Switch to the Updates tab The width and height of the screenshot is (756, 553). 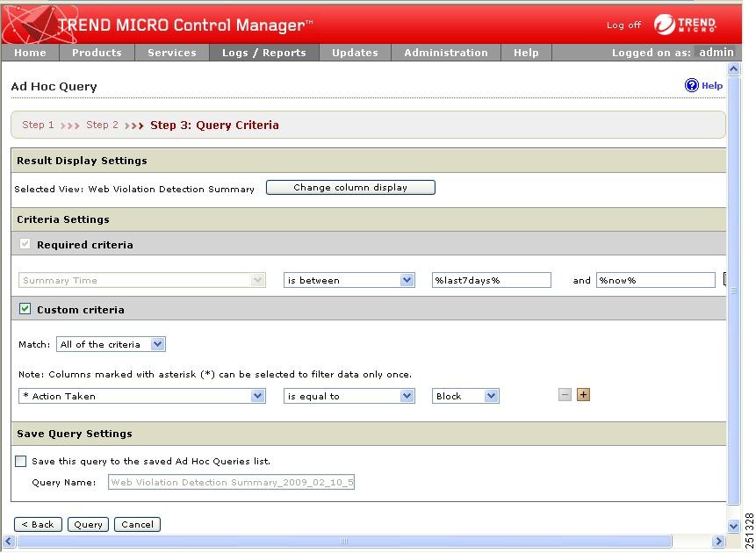(x=355, y=53)
